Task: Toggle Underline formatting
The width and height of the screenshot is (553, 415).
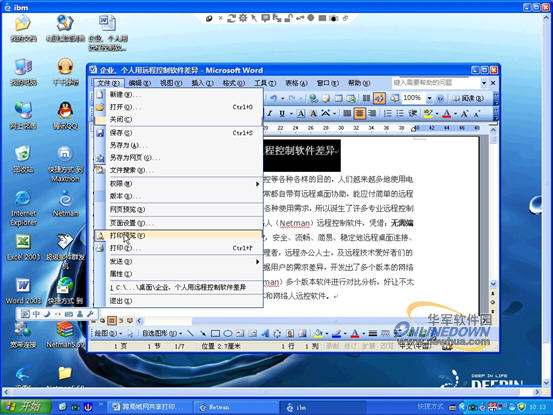Action: [x=282, y=113]
